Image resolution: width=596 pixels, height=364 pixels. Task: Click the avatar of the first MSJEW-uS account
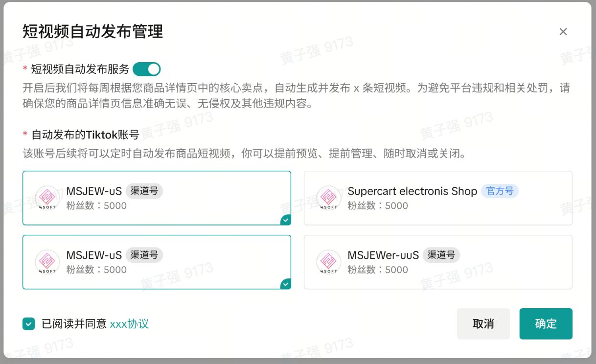click(x=47, y=198)
